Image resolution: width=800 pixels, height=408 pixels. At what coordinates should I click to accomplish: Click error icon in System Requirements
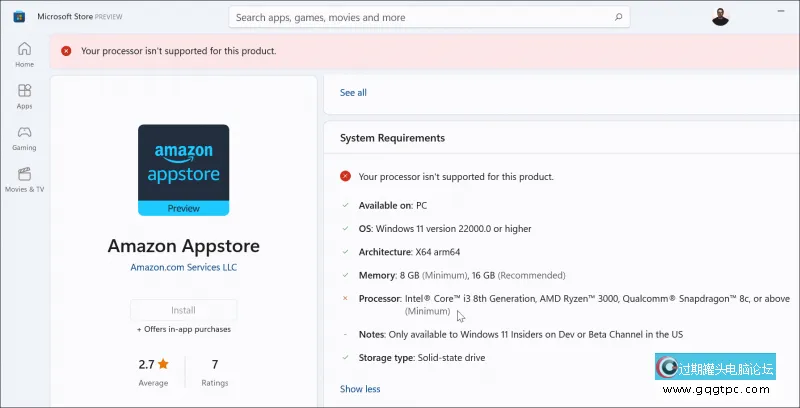pos(345,176)
